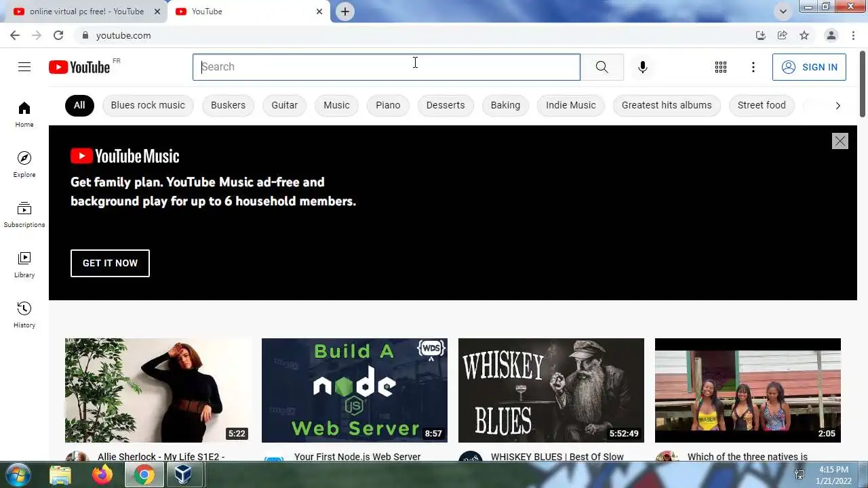Image resolution: width=868 pixels, height=488 pixels.
Task: Go to Home in the sidebar
Action: pyautogui.click(x=24, y=115)
